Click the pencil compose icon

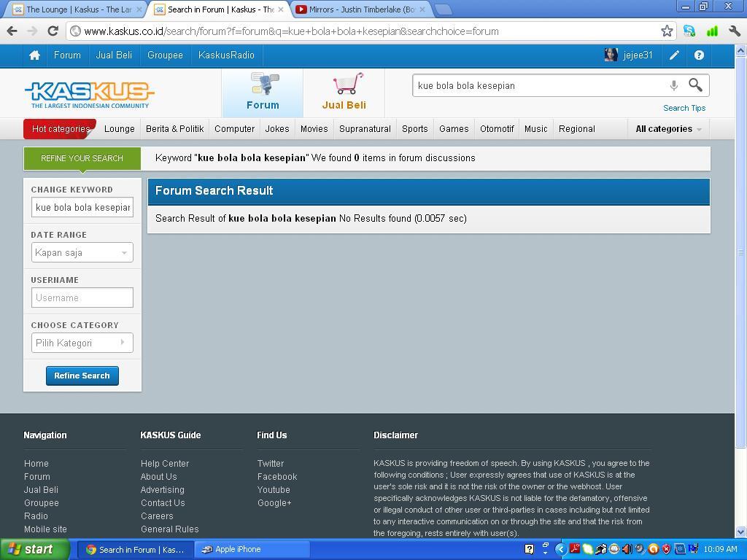(674, 55)
